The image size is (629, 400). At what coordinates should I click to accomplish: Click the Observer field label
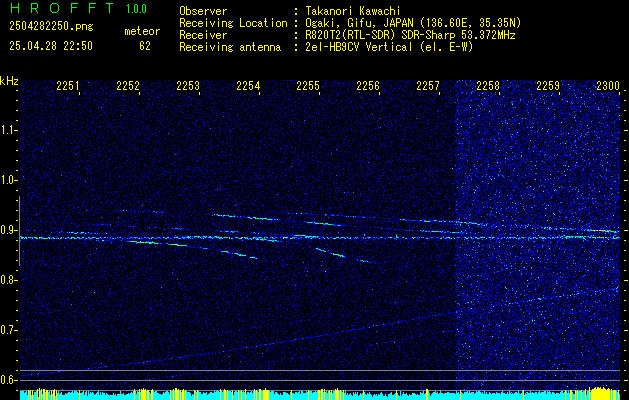point(203,11)
